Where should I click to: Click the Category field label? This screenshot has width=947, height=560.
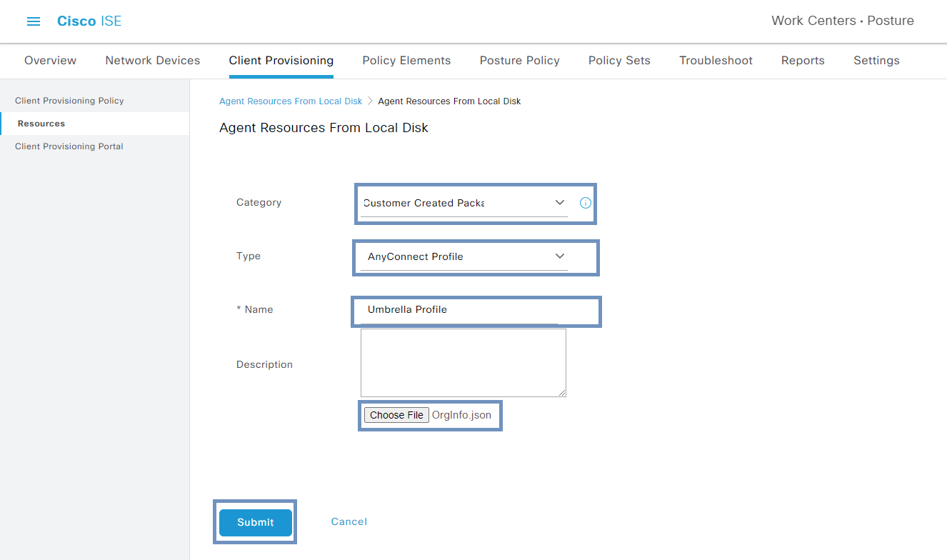pos(259,203)
